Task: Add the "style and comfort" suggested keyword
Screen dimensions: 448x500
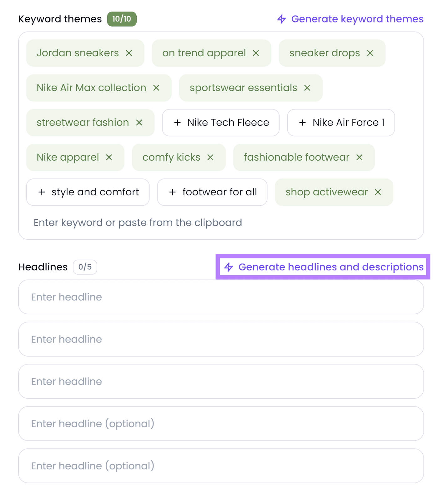Action: [x=88, y=192]
